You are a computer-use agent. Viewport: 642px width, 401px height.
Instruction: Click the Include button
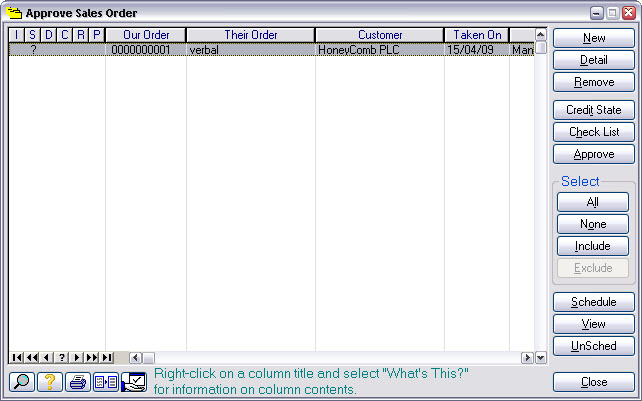(x=592, y=246)
